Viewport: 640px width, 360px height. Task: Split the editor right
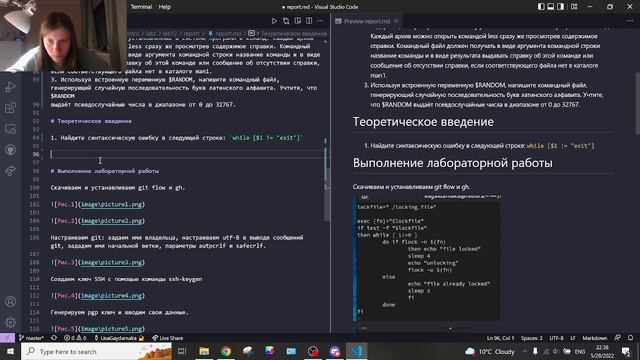(x=309, y=21)
